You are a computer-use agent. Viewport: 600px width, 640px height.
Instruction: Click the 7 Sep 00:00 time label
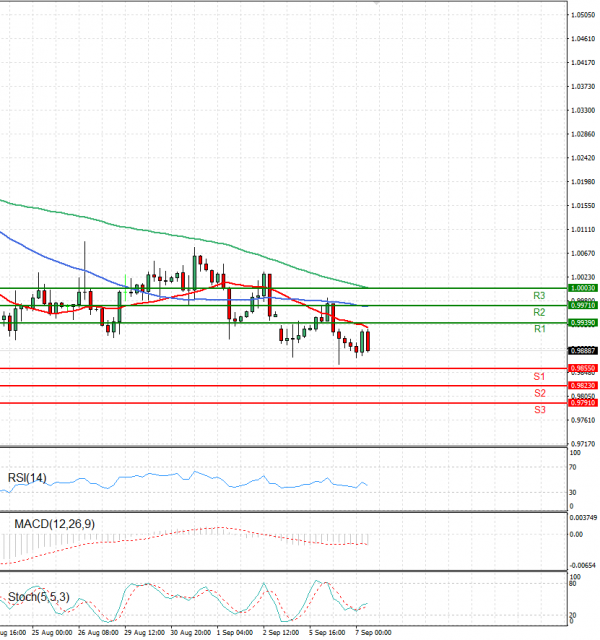click(373, 633)
